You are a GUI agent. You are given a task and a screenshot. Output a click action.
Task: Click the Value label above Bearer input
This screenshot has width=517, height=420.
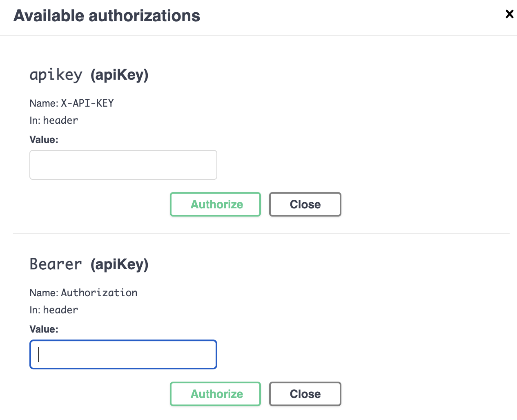point(44,329)
